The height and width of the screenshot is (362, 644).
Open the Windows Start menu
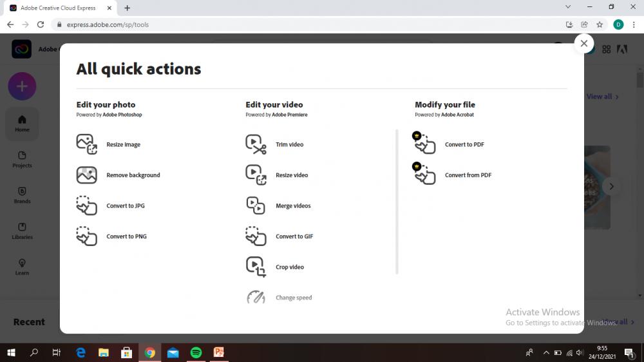point(11,352)
